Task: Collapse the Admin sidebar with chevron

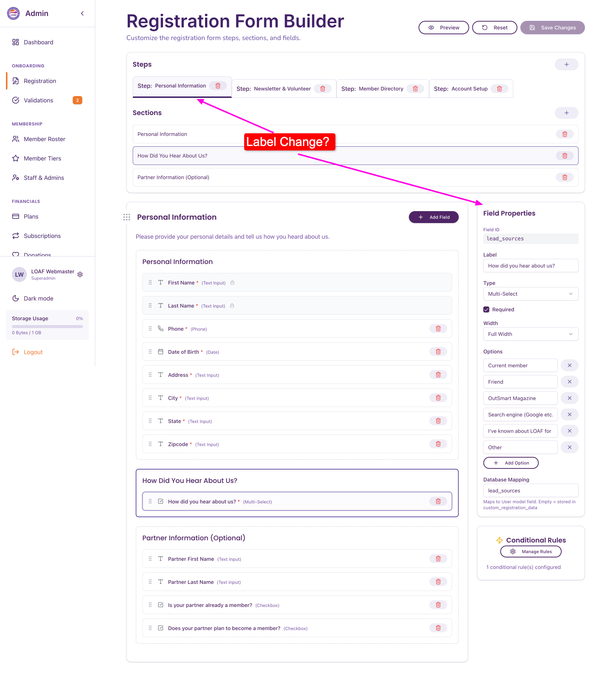Action: [x=82, y=13]
